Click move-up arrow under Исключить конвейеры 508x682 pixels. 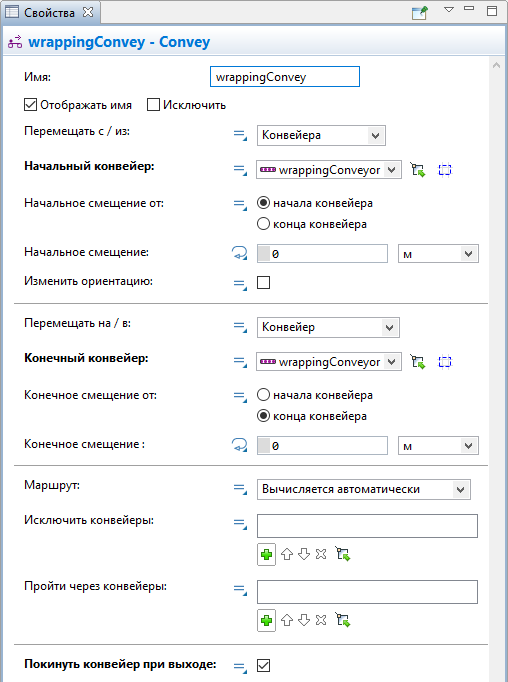287,554
